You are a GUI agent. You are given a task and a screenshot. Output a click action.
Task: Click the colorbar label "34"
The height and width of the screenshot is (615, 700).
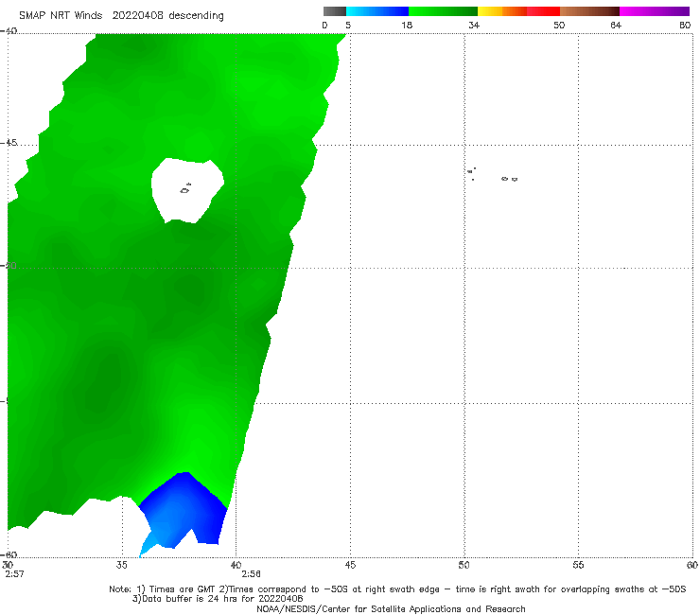click(474, 25)
